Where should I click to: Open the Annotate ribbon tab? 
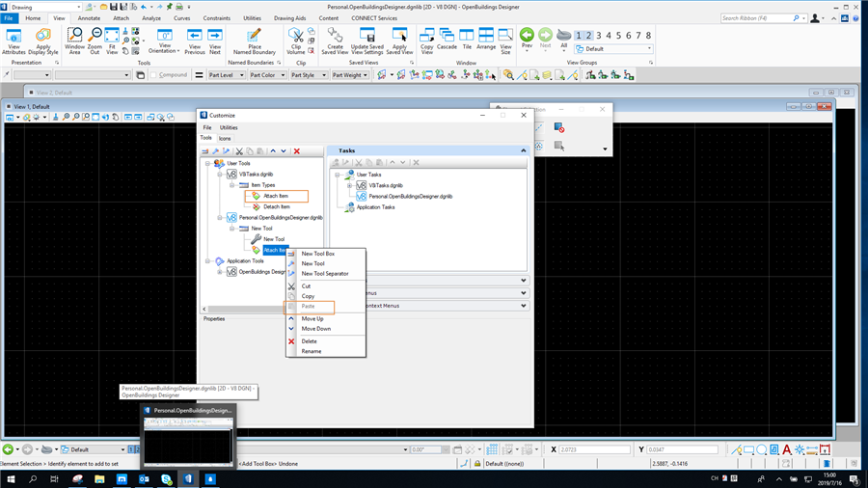click(x=89, y=18)
